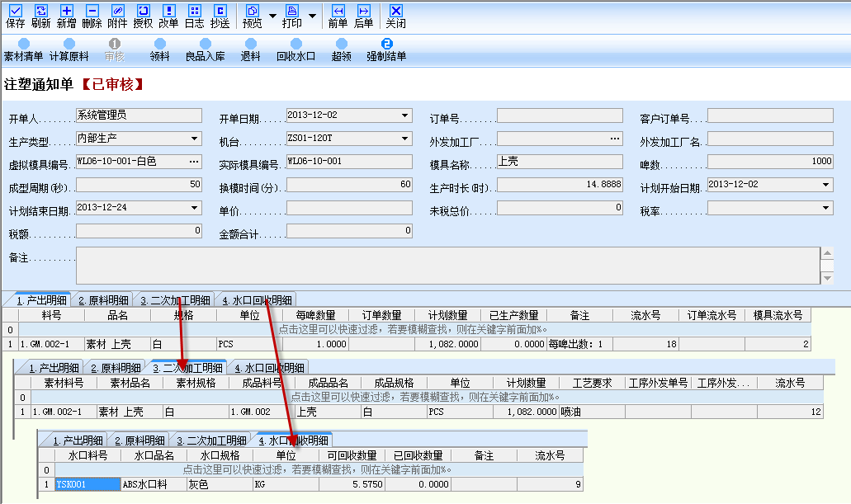The image size is (851, 504).
Task: Click the 授权 authorize icon
Action: [x=143, y=16]
